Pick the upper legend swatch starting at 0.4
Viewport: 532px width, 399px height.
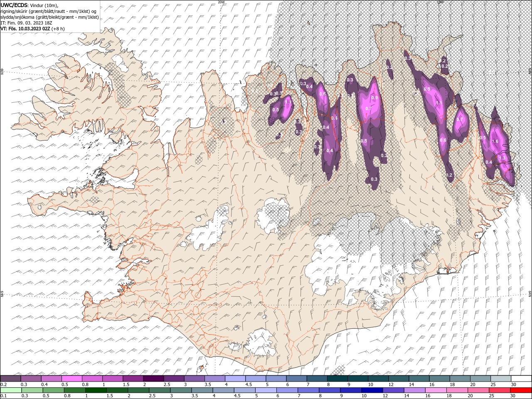52,378
